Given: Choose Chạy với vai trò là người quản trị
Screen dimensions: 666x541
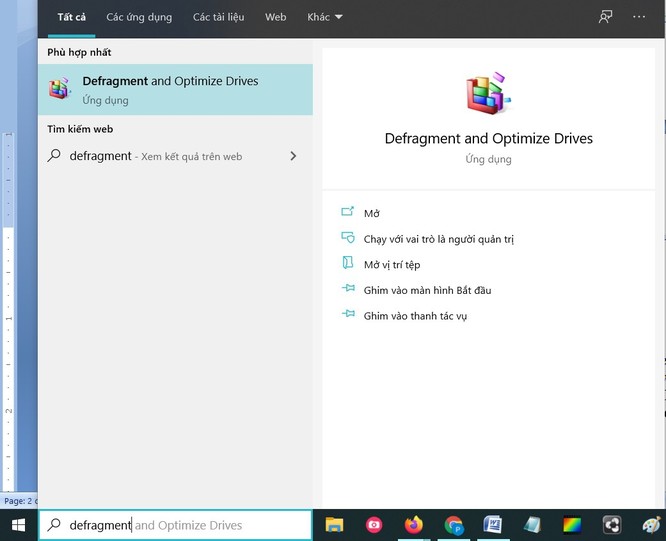Looking at the screenshot, I should (x=438, y=239).
